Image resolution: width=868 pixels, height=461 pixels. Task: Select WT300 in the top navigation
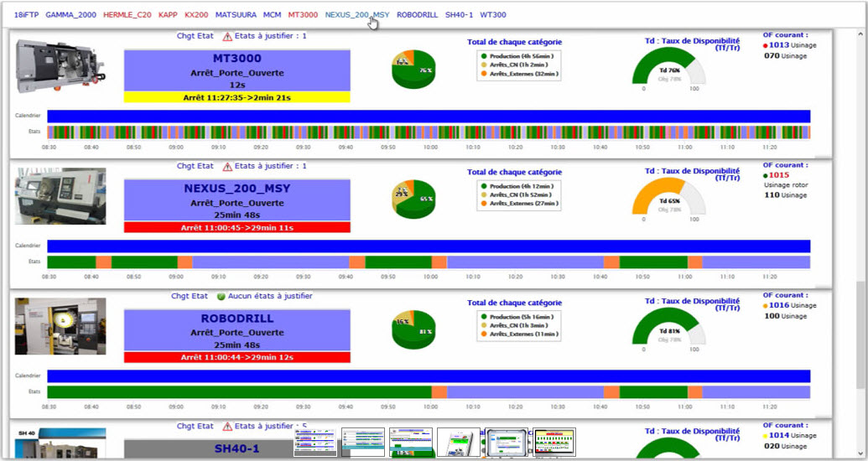(x=493, y=15)
